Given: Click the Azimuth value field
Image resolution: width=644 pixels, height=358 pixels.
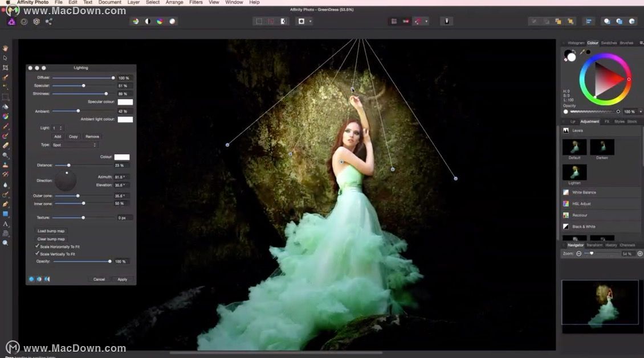Looking at the screenshot, I should [x=121, y=177].
